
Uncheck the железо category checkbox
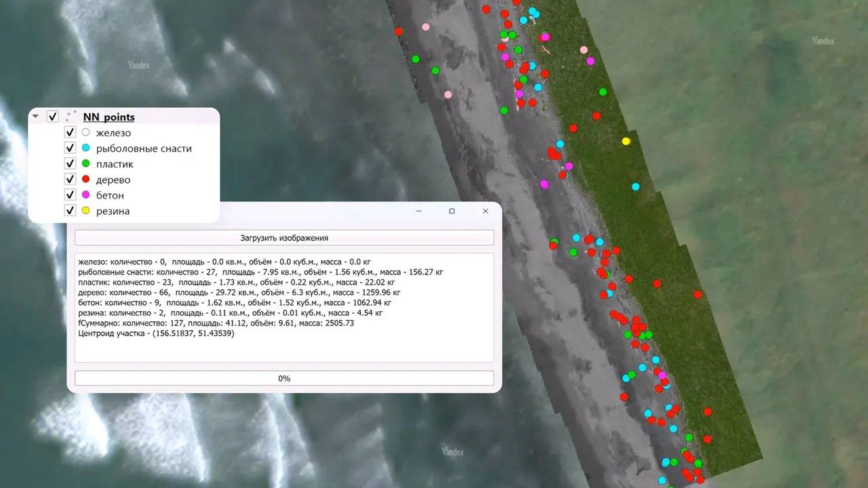[x=69, y=133]
